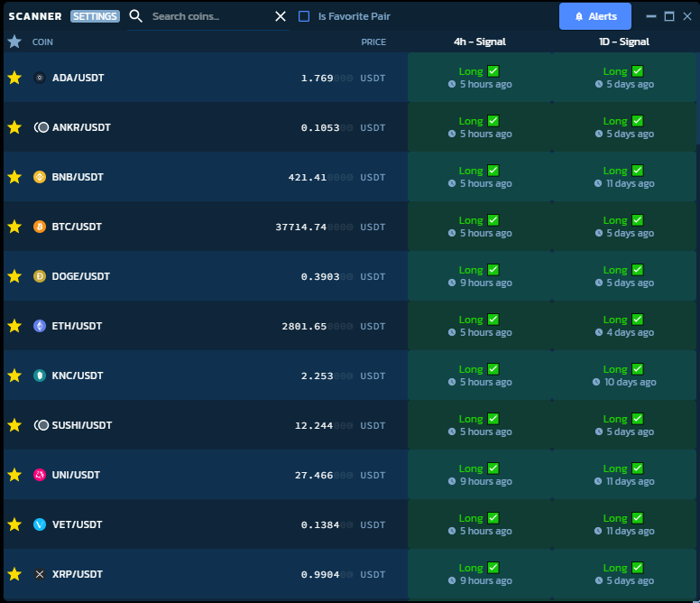The image size is (700, 603).
Task: Click clock icon on UNI 1D signal
Action: [x=598, y=481]
